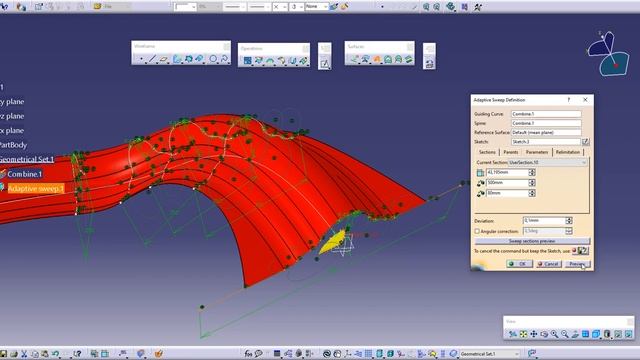Click the Save icon in bottom toolbar
The image size is (640, 360).
click(x=4, y=354)
